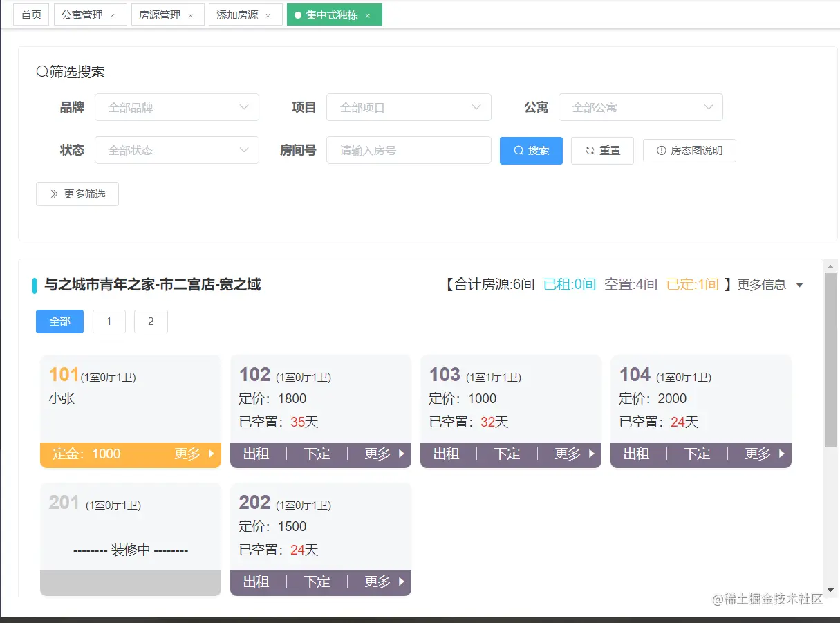Click the 空置:4间 vacant count

(x=631, y=284)
